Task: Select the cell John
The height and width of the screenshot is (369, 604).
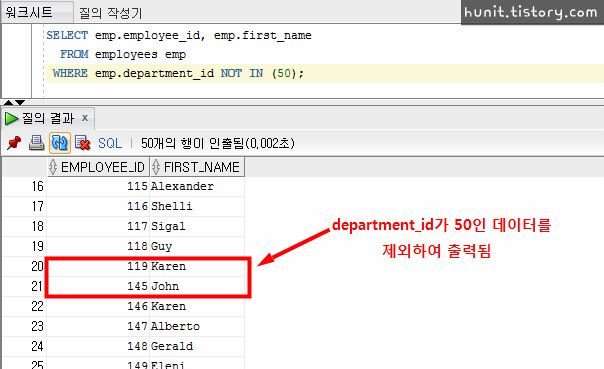Action: coord(197,287)
